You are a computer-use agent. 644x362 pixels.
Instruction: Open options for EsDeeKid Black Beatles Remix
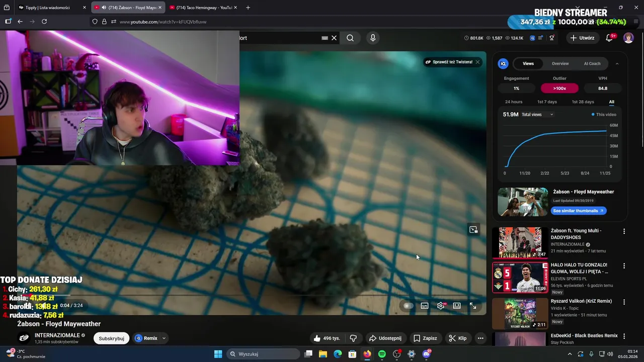coord(624,336)
